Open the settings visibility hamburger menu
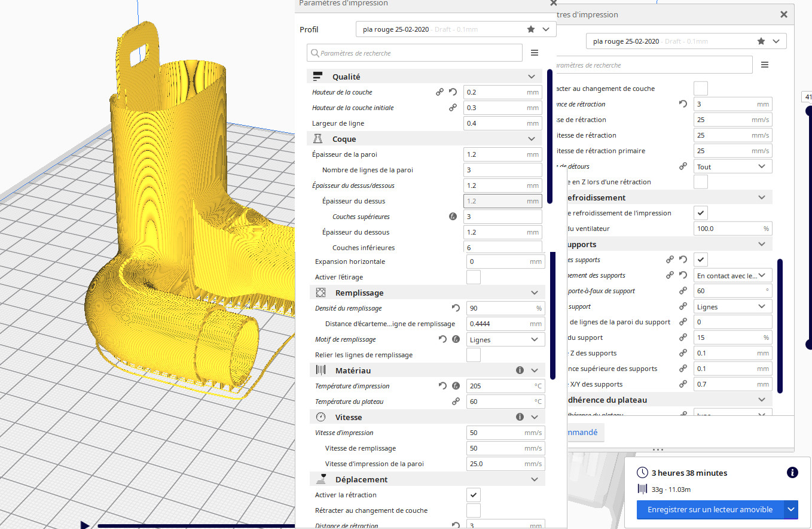This screenshot has width=812, height=529. 534,53
